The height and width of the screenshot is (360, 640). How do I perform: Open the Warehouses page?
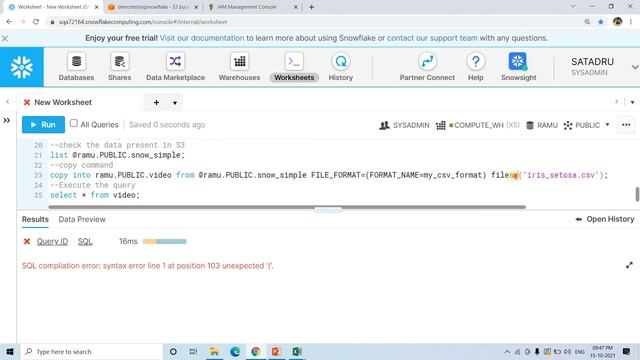point(239,67)
